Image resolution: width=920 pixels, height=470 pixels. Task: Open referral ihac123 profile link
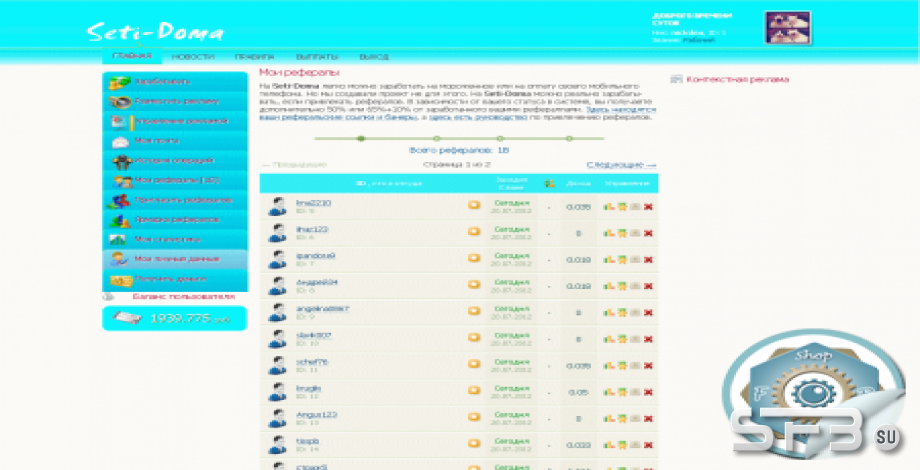coord(312,229)
